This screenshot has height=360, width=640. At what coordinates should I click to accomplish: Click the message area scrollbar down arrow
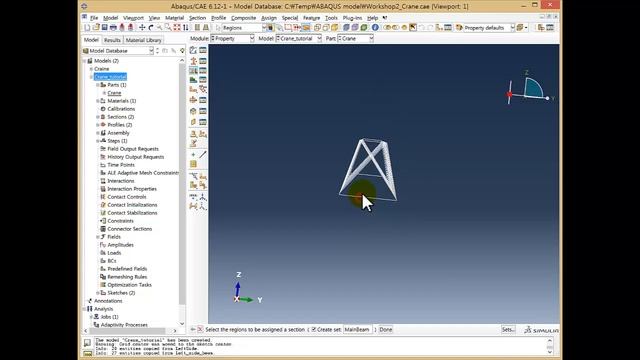[550, 352]
